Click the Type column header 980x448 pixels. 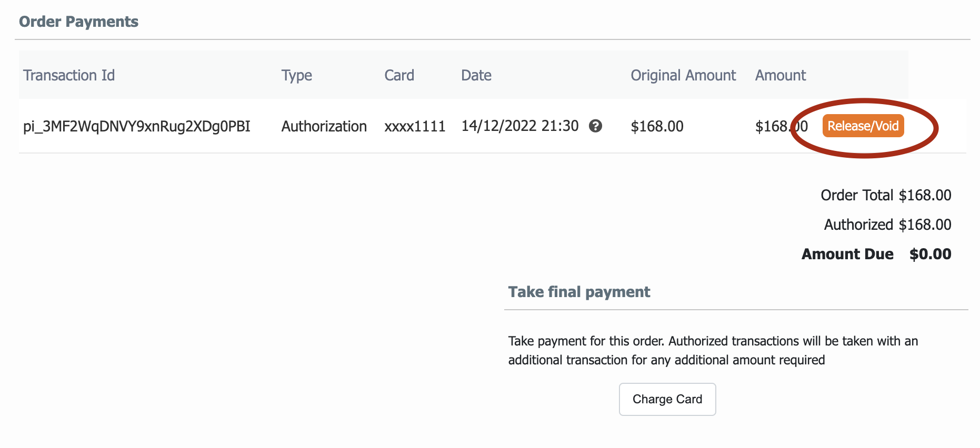pos(296,75)
